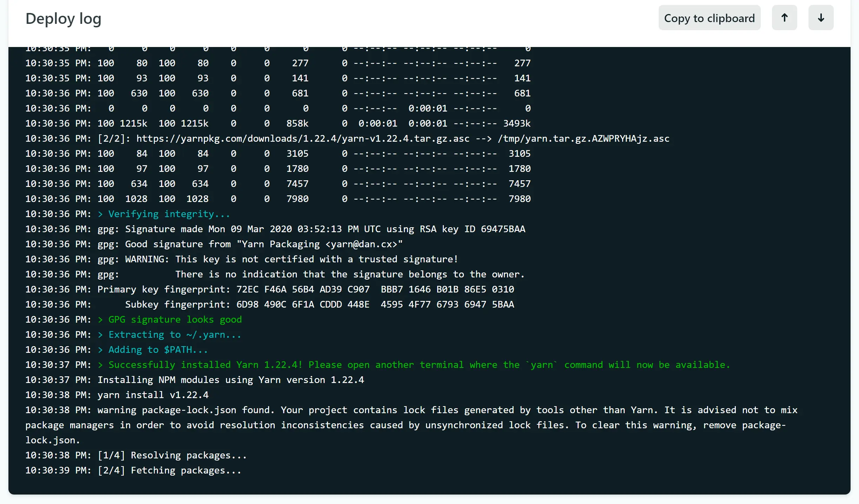The height and width of the screenshot is (504, 859).
Task: Click the 'GPG signature looks good' line
Action: pos(175,320)
